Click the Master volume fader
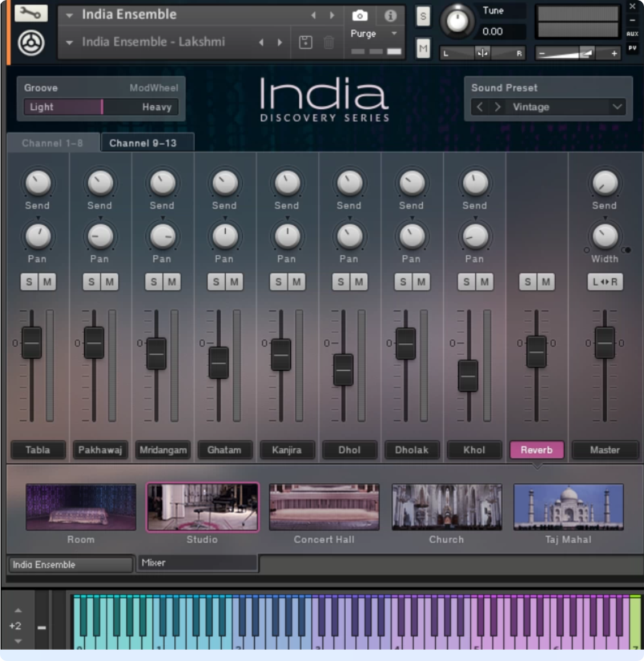 coord(605,342)
